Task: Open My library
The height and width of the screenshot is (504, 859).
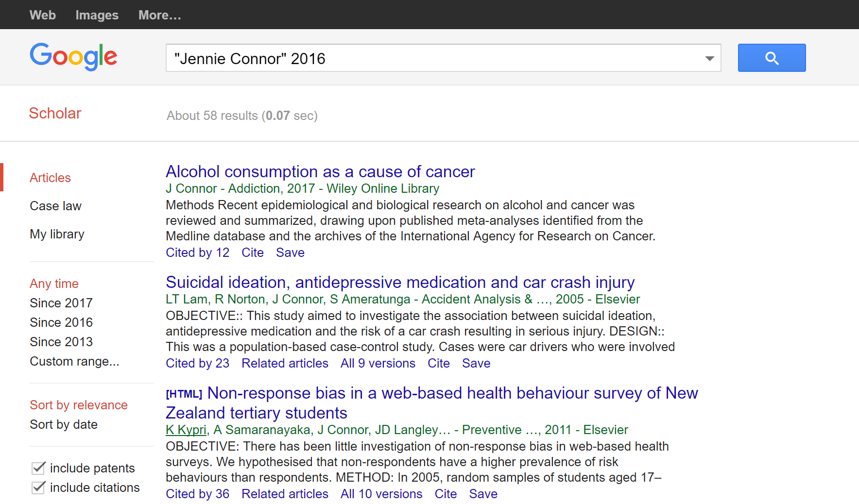Action: pyautogui.click(x=57, y=234)
